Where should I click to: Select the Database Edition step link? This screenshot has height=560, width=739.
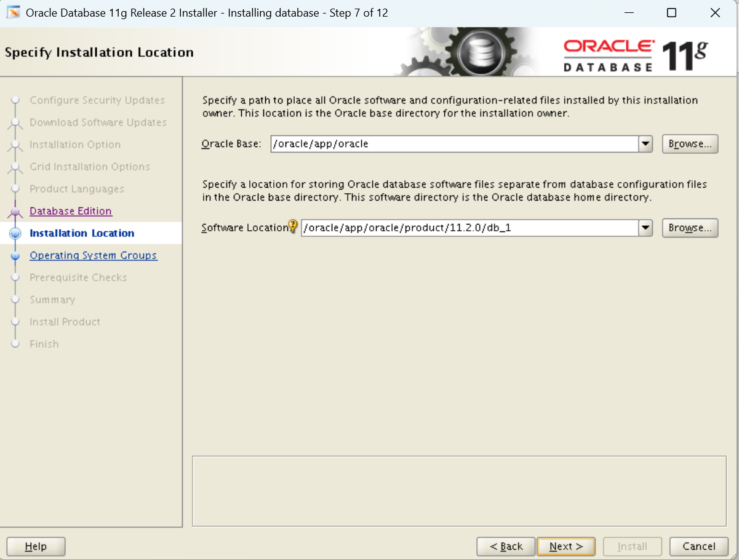(70, 211)
